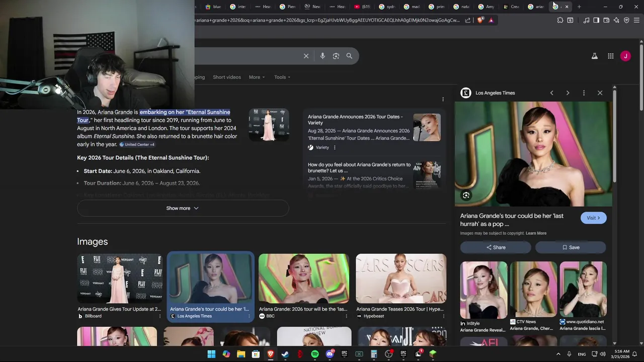Screen dimensions: 644x362
Task: Open three-dot options above AI overview sources
Action: (x=443, y=99)
